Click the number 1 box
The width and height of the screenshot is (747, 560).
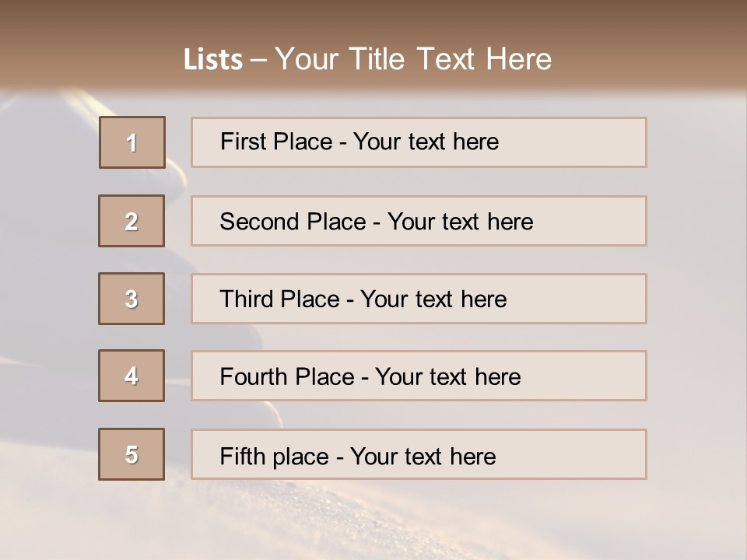(x=132, y=142)
